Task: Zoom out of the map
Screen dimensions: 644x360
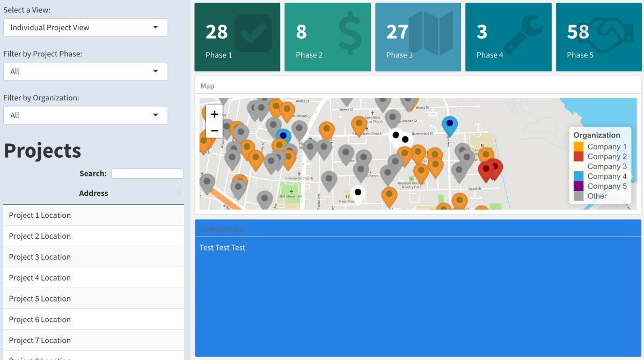Action: 214,130
